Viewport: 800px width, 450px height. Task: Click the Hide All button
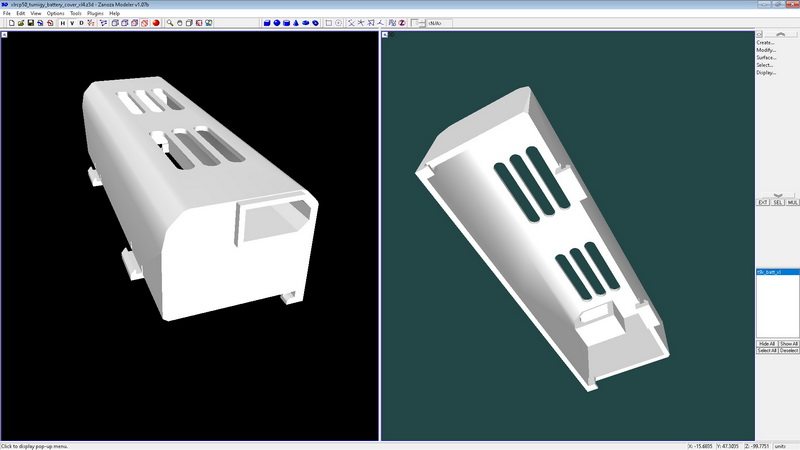[767, 343]
